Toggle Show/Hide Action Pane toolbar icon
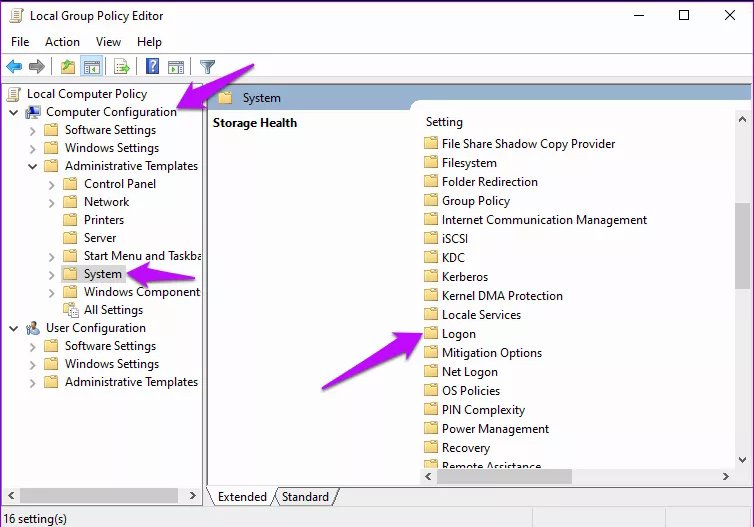754x527 pixels. (176, 67)
